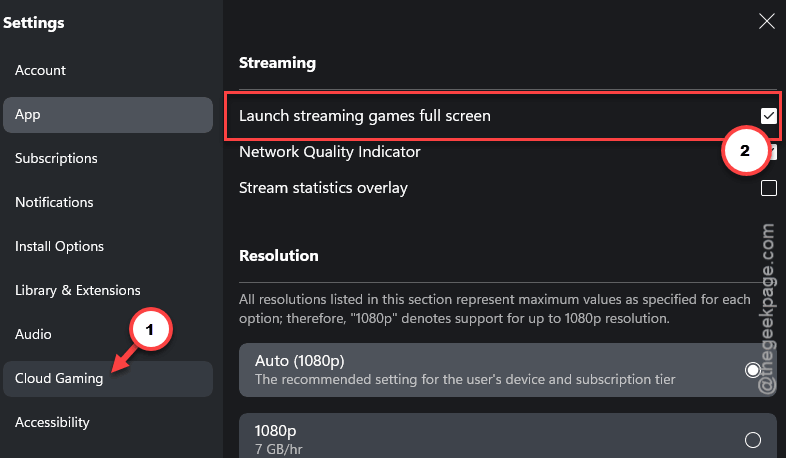
Task: Toggle the Network Quality Indicator checkbox
Action: 771,152
